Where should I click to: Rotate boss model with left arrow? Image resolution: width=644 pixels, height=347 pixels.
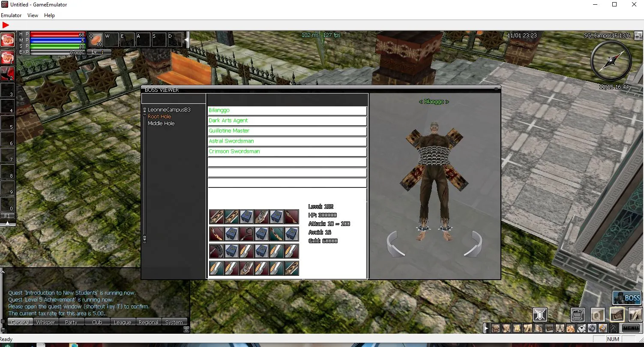click(x=395, y=244)
